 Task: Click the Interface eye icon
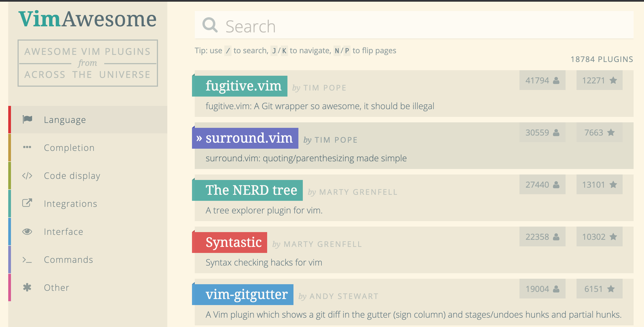click(27, 232)
